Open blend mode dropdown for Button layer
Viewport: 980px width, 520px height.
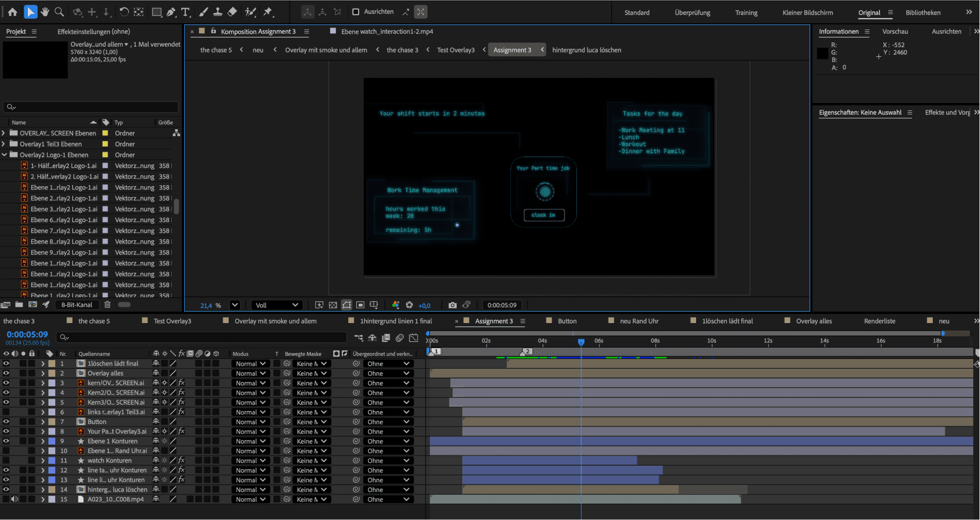[251, 422]
